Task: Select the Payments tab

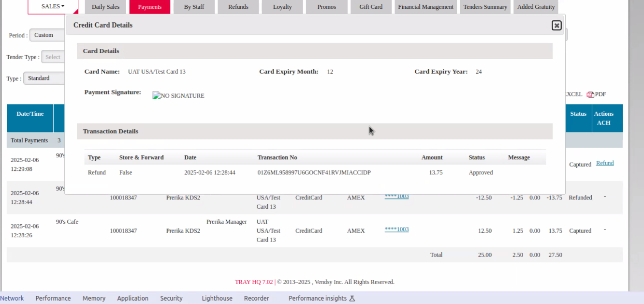Action: 150,7
